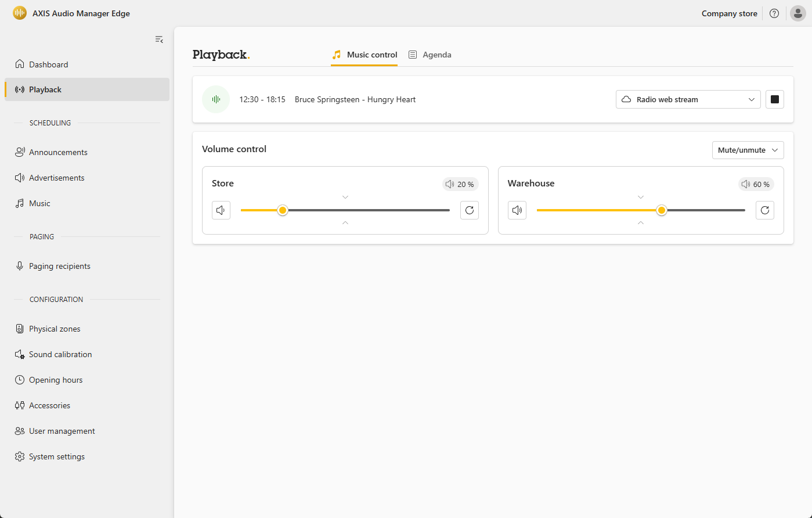Expand the Mute/unmute dropdown
Image resolution: width=812 pixels, height=518 pixels.
pyautogui.click(x=748, y=150)
